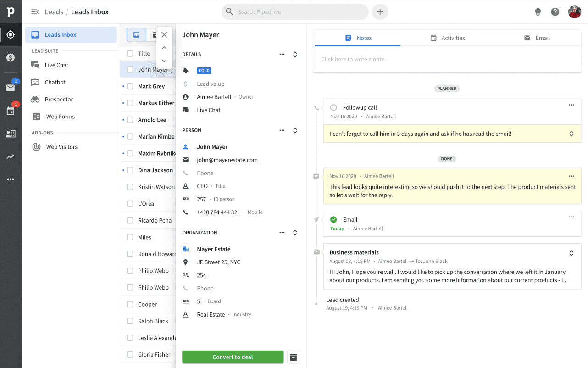Screen dimensions: 588x368
Task: Check the Miles lead checkbox
Action: pyautogui.click(x=130, y=237)
